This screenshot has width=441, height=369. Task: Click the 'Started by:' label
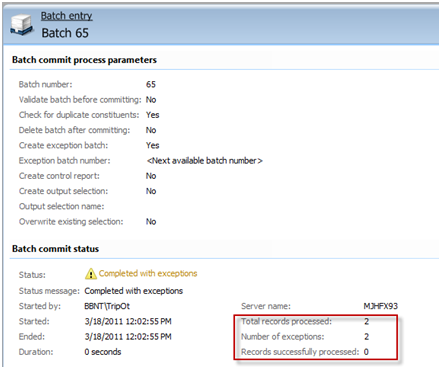[x=40, y=306]
